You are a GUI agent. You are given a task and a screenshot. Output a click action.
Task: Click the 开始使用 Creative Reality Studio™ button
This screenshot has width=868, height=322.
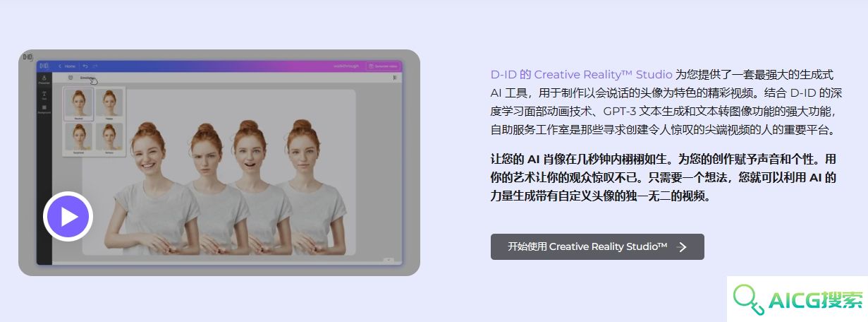tap(597, 246)
